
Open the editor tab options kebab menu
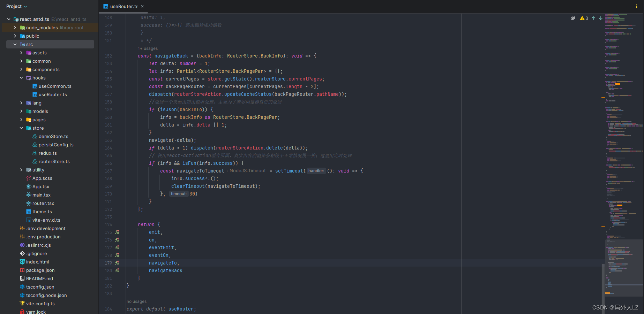637,6
